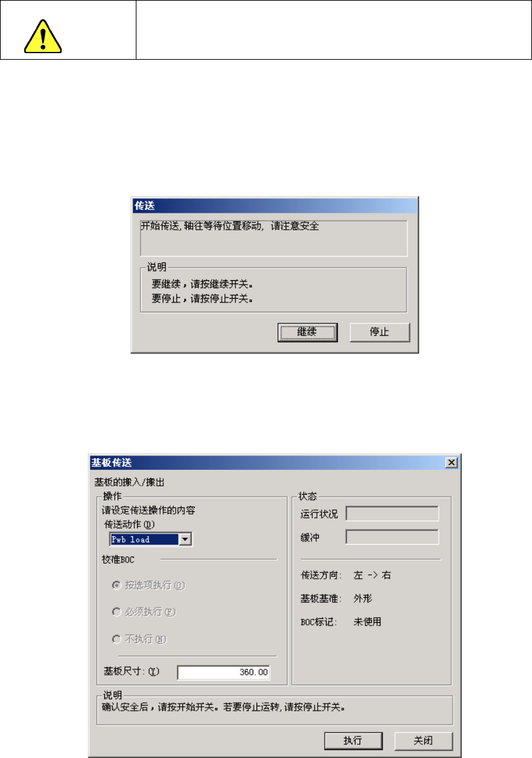
Task: Click the 传送方向 左 -> 右 label
Action: point(346,576)
